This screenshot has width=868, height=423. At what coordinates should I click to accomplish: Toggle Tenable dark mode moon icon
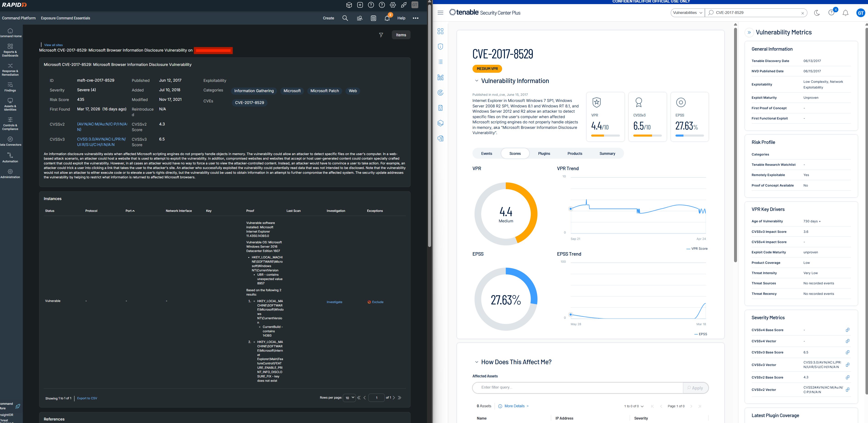(x=817, y=13)
